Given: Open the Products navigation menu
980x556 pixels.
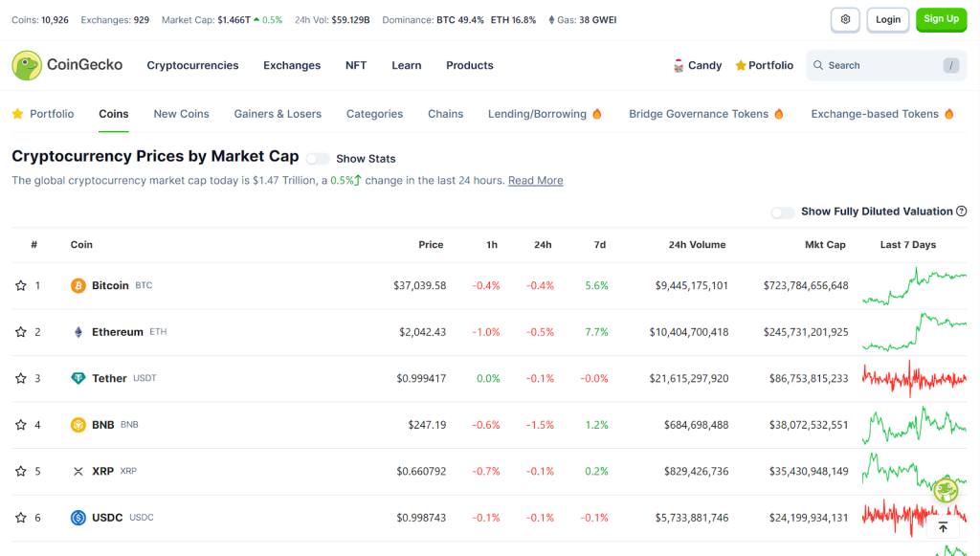Looking at the screenshot, I should (x=469, y=65).
